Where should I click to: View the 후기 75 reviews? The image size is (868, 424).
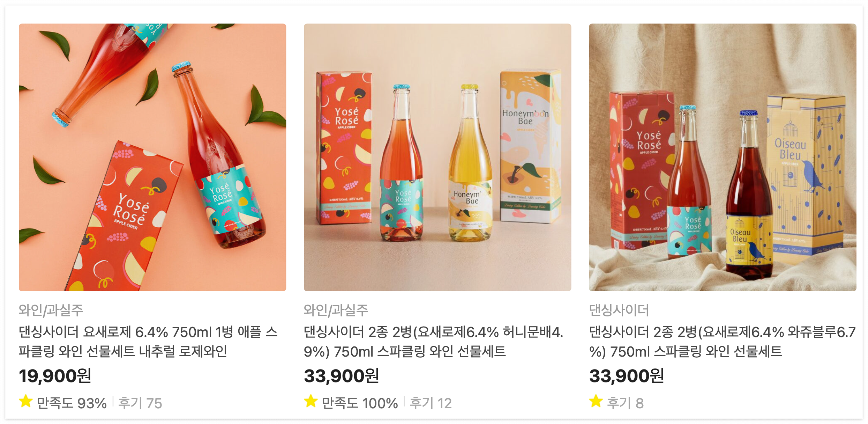coord(140,403)
